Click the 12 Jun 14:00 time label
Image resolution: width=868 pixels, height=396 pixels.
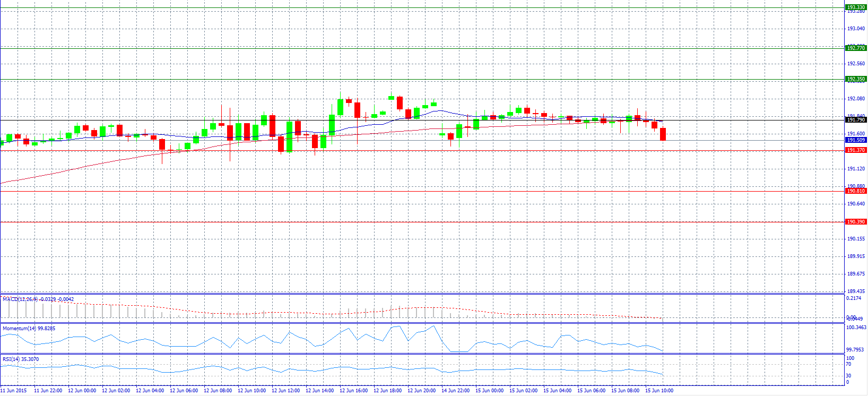point(319,391)
